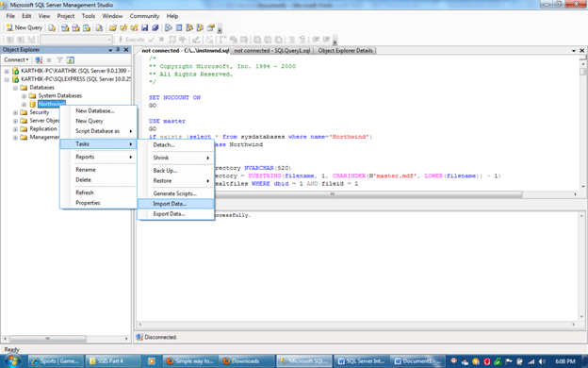Screen dimensions: 588x368
Task: Open the Properties Window toolbar icon
Action: 210,27
